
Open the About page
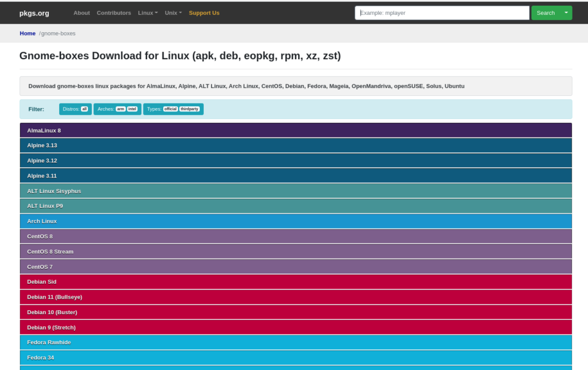click(x=82, y=13)
